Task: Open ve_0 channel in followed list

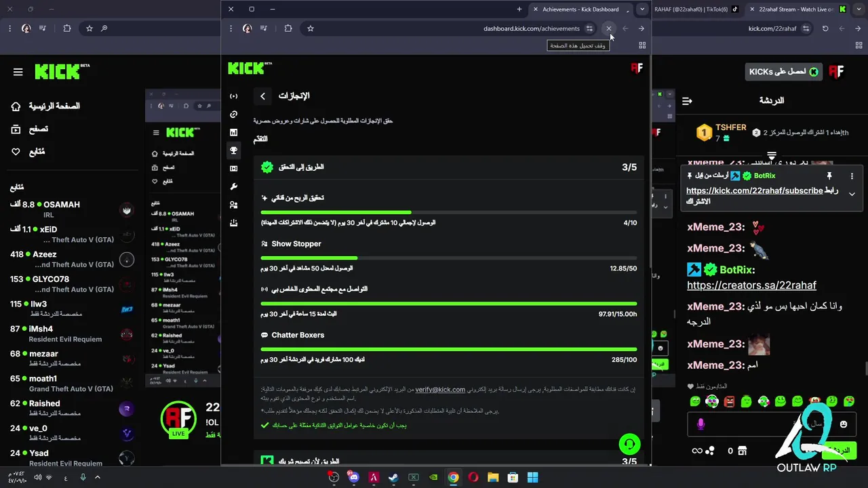Action: [71, 433]
